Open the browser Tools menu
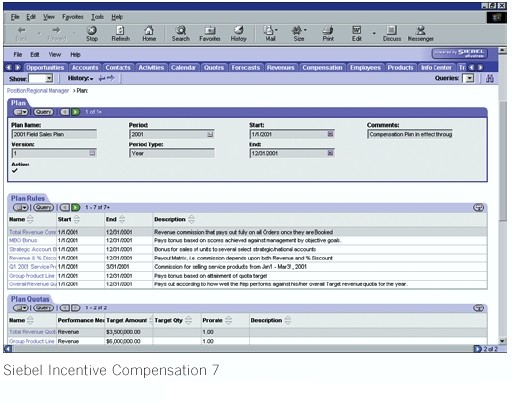This screenshot has height=406, width=513. (97, 17)
